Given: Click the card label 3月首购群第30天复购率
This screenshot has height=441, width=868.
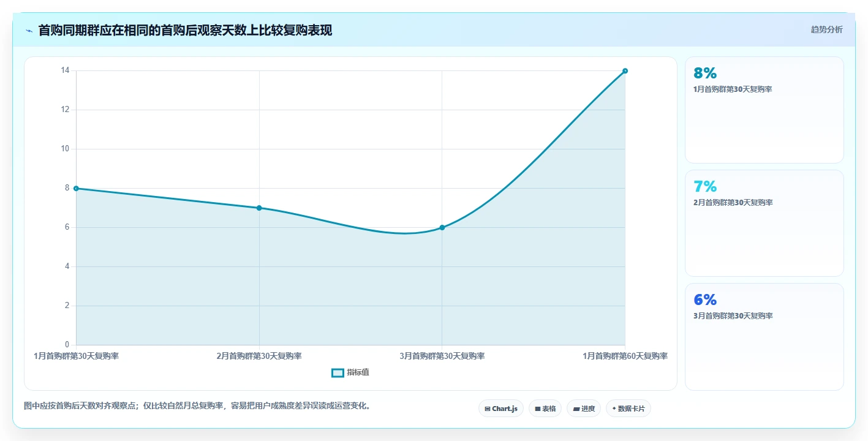Looking at the screenshot, I should click(733, 316).
